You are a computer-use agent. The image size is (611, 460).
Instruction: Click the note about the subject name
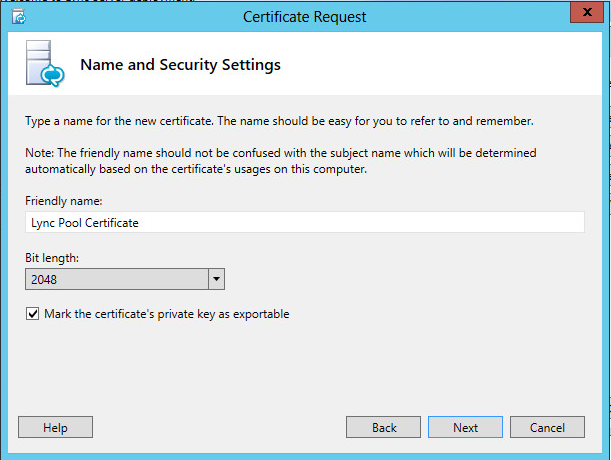click(280, 160)
